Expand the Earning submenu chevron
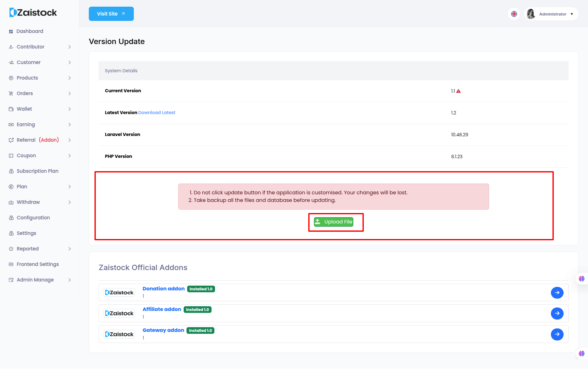The width and height of the screenshot is (588, 369). [x=69, y=125]
